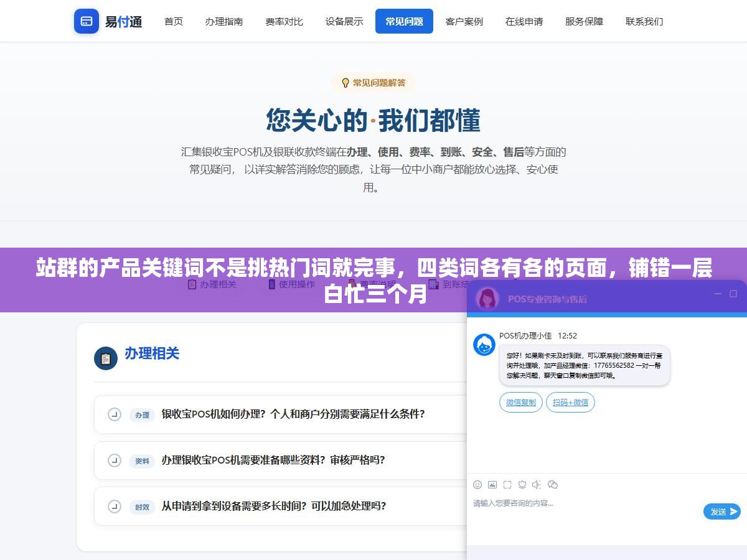Go to 在线申请 page
Screen dimensions: 747x560
pyautogui.click(x=524, y=21)
